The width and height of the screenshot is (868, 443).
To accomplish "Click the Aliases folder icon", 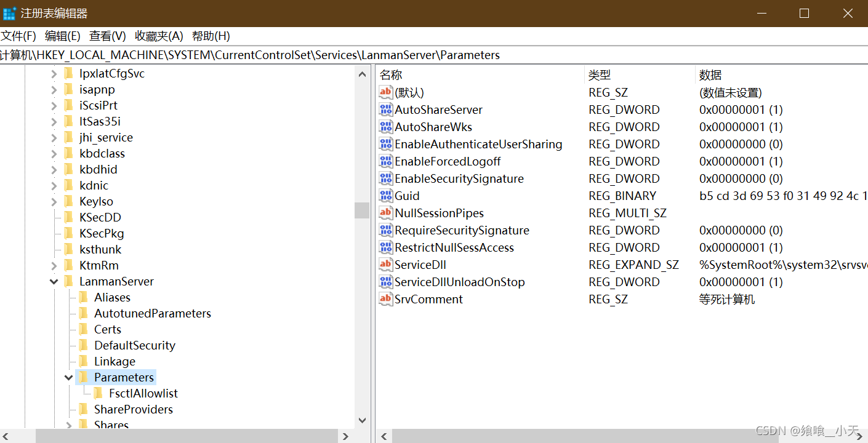I will tap(83, 297).
